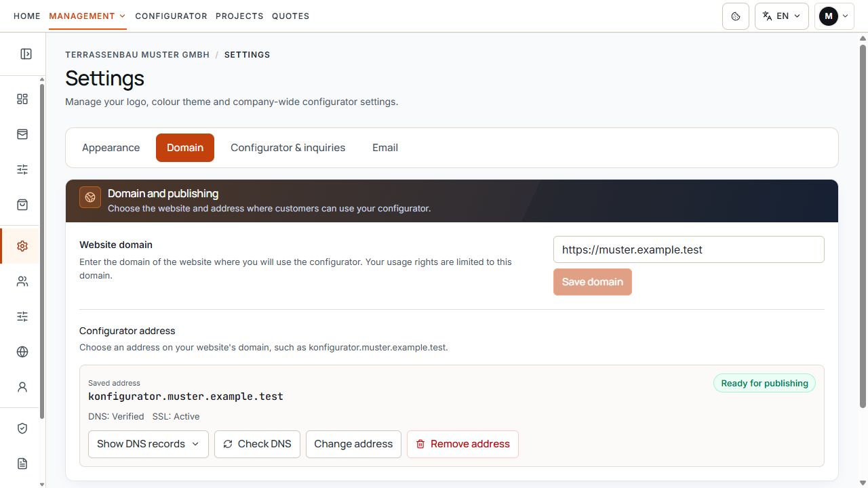Open the two-person users icon in sidebar
This screenshot has height=488, width=868.
(22, 281)
